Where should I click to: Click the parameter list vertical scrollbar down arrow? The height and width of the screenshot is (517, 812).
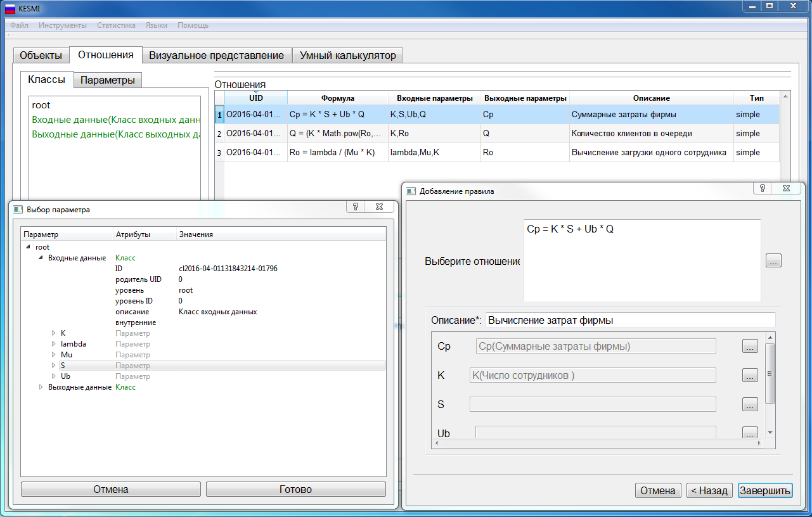pyautogui.click(x=770, y=433)
